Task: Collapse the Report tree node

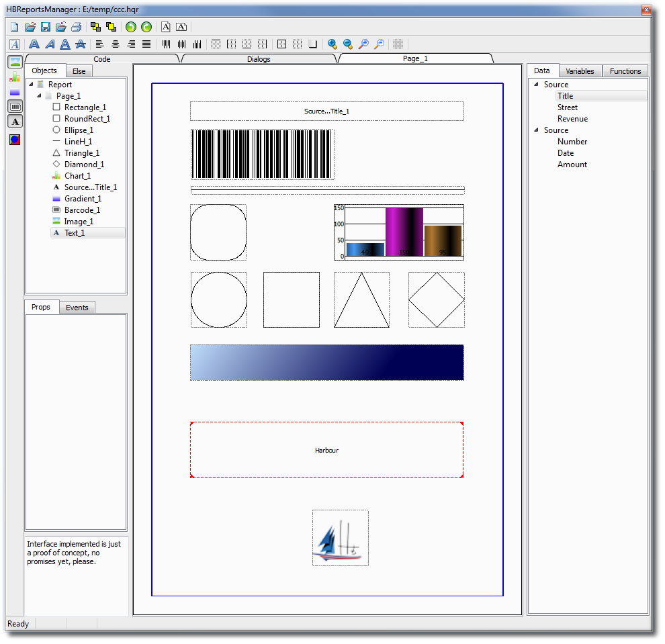Action: (31, 85)
